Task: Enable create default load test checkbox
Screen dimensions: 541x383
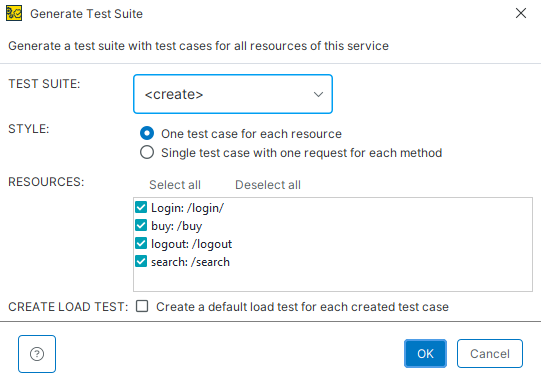Action: pos(142,306)
